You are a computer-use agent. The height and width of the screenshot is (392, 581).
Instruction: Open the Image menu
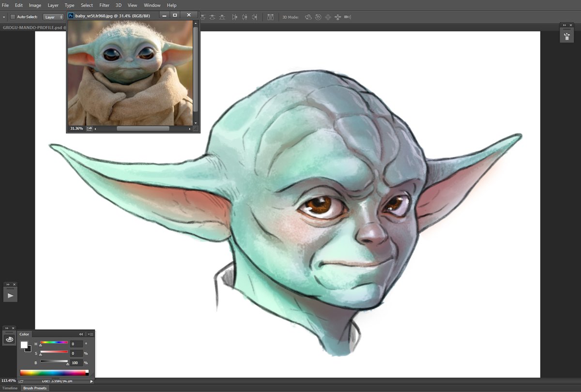point(35,5)
